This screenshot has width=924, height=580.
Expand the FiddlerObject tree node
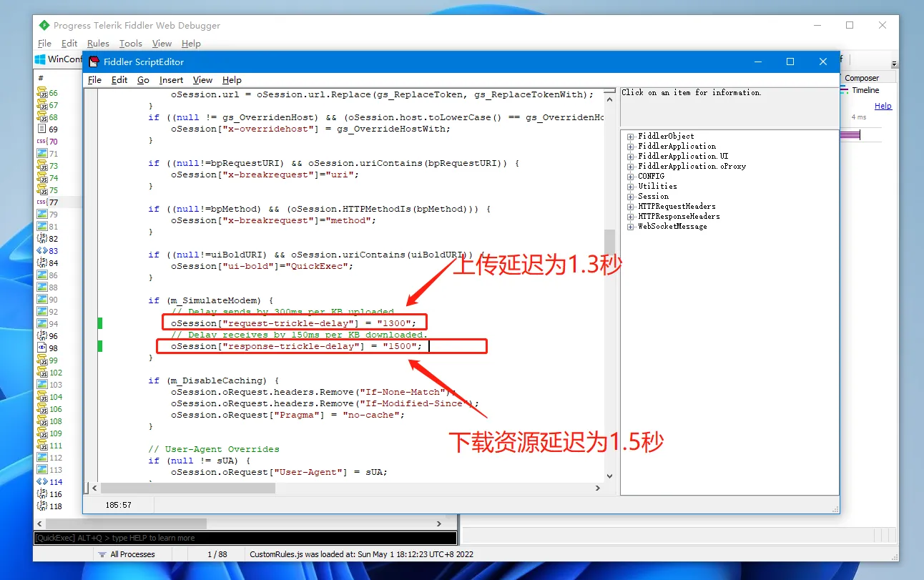[631, 136]
